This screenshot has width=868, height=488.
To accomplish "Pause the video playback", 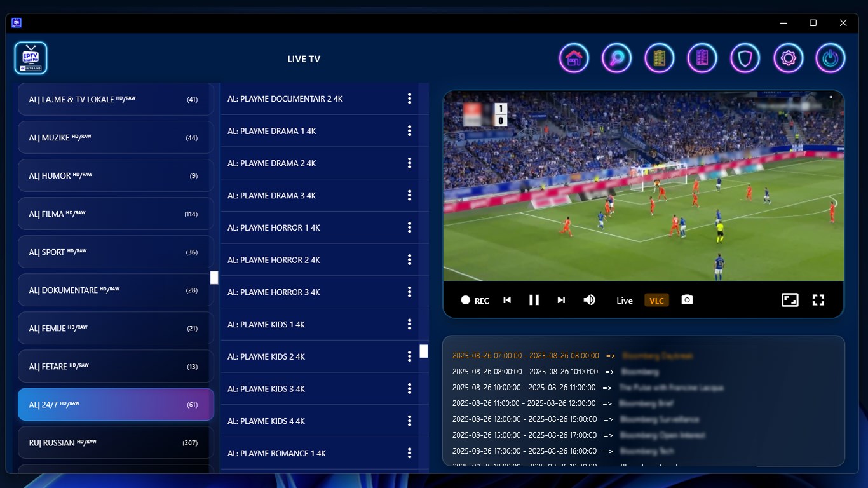I will click(x=534, y=299).
